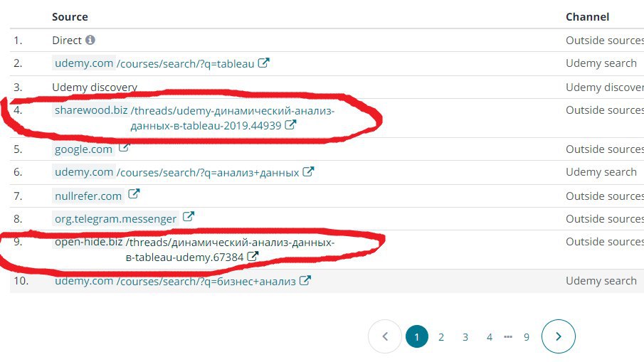
Task: Click Udemy search channel in row 10
Action: point(601,280)
